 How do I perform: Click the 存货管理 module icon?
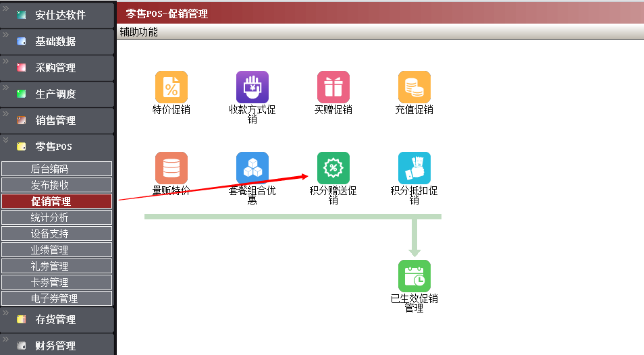point(22,319)
